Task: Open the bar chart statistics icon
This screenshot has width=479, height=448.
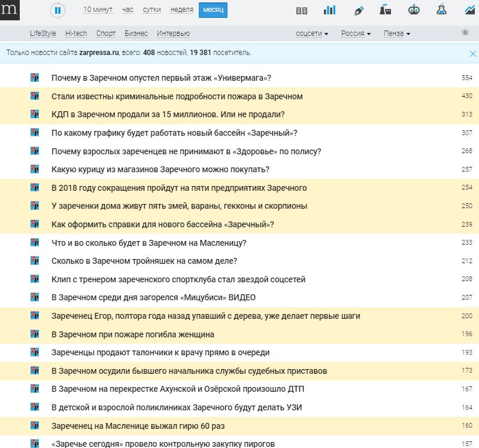Action: [329, 10]
